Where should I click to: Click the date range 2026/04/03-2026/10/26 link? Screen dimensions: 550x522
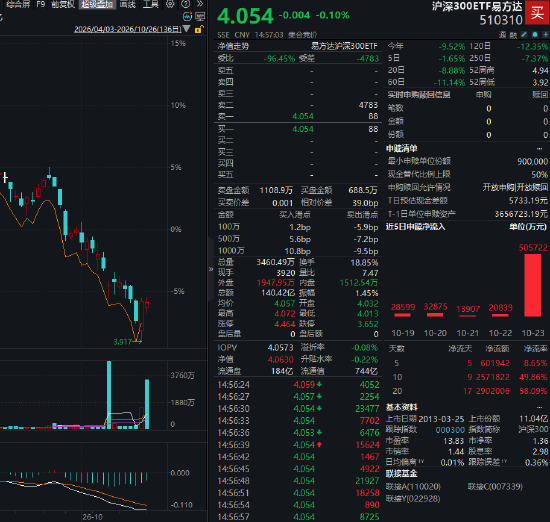128,29
